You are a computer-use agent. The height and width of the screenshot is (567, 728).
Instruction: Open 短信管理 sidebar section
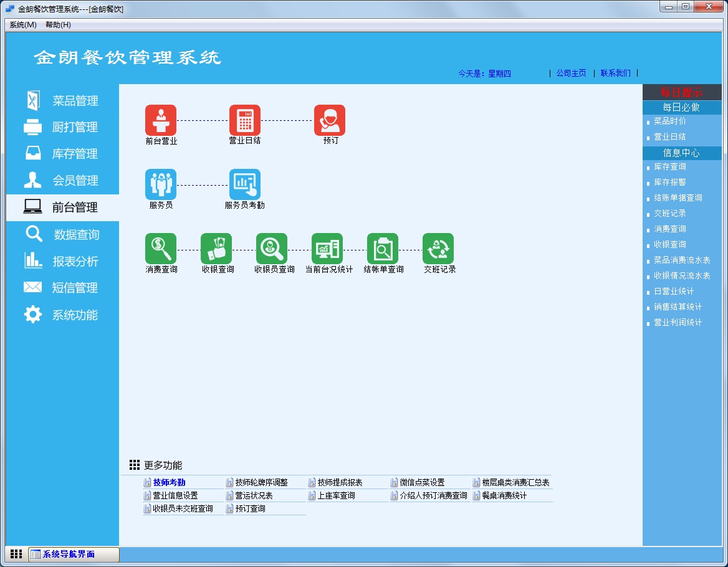[x=63, y=288]
